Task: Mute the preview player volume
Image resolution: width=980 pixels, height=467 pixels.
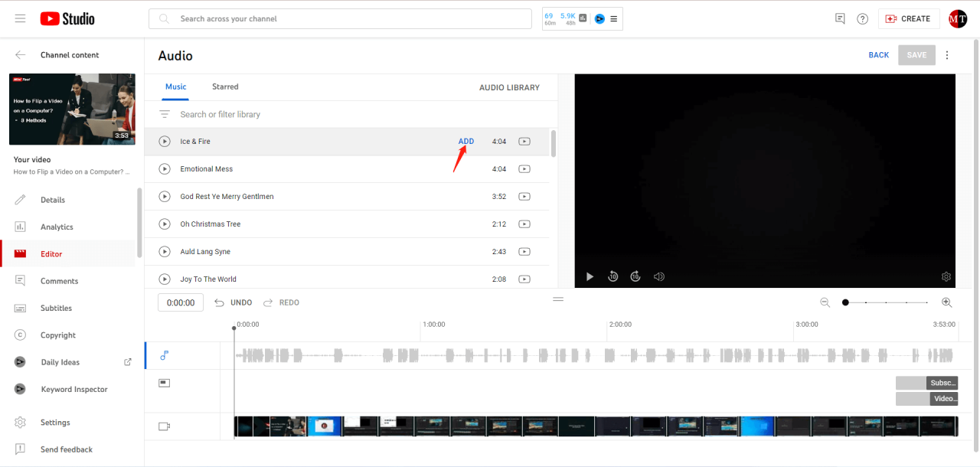Action: [x=658, y=276]
